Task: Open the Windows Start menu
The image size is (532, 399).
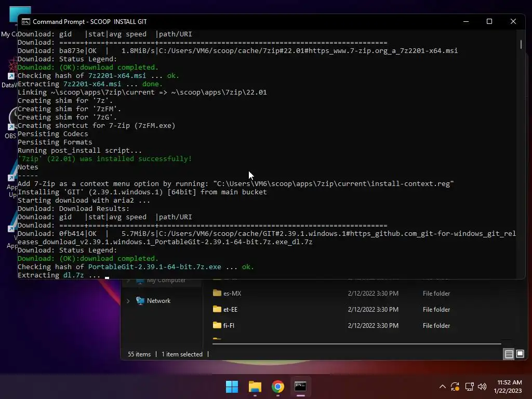Action: coord(232,387)
